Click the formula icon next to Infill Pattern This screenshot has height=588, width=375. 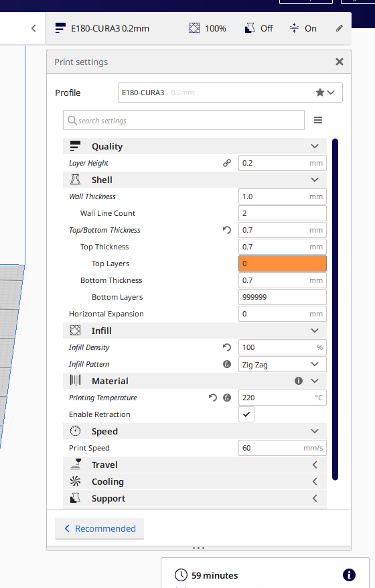tap(227, 364)
